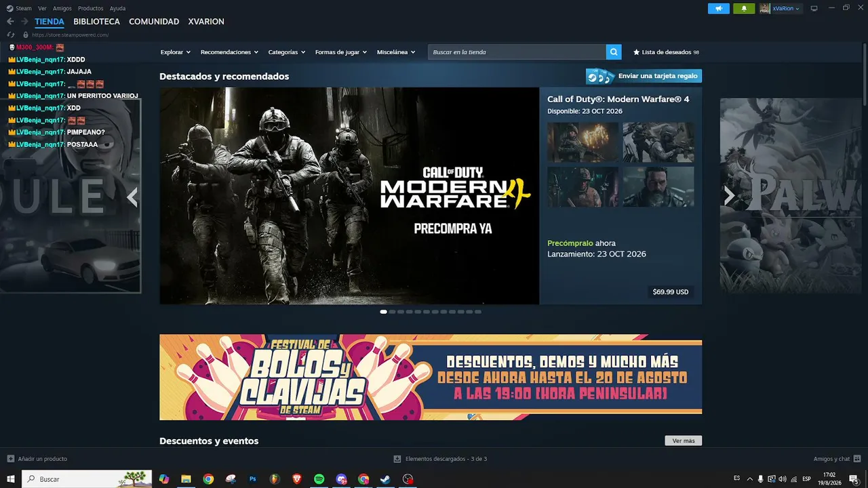The image size is (868, 488).
Task: Expand the Miscelánea dropdown
Action: [x=396, y=52]
